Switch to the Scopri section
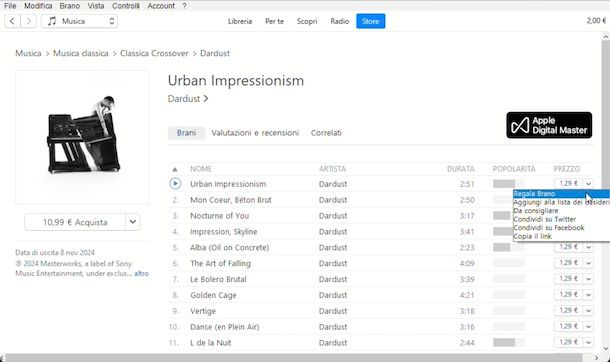610x362 pixels. coord(307,21)
